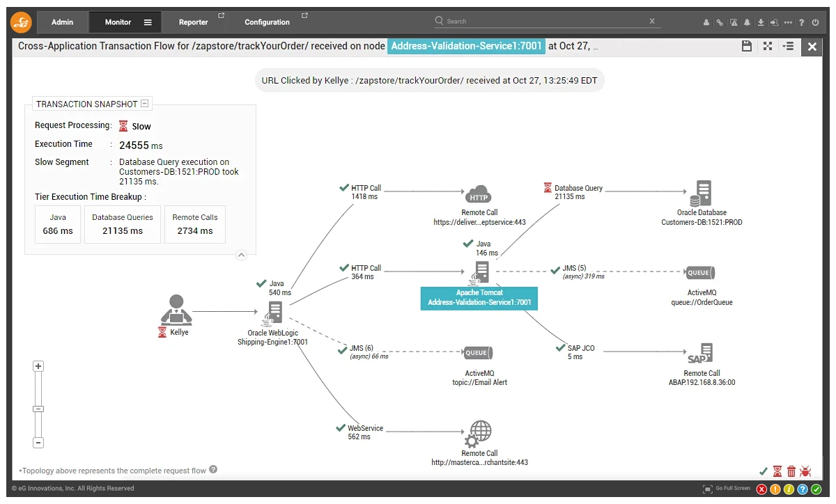Click the red bug legend icon
The width and height of the screenshot is (836, 504).
click(805, 471)
